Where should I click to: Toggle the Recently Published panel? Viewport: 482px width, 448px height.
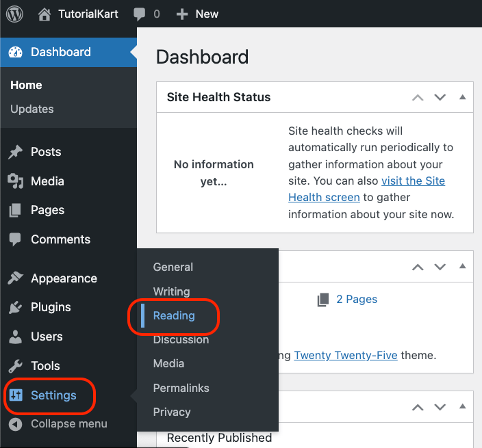pyautogui.click(x=462, y=406)
